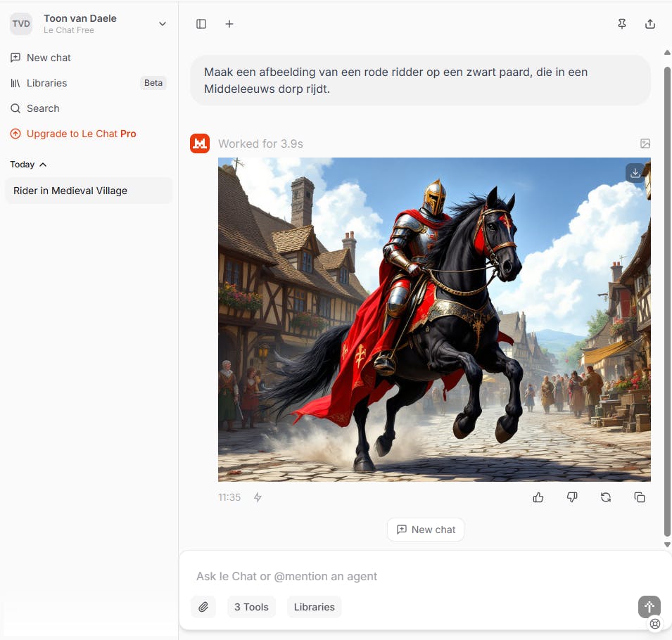Screen dimensions: 672x640
Task: Start a New chat below the response
Action: coord(425,530)
